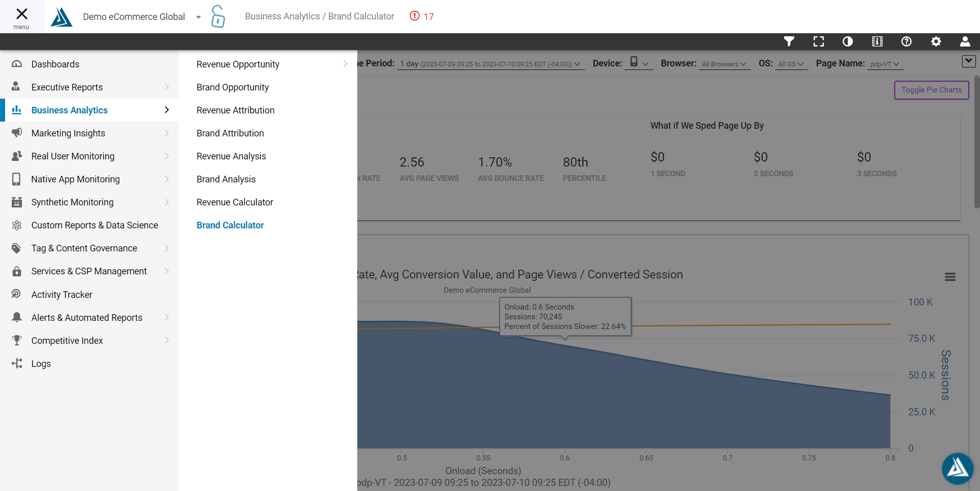Image resolution: width=980 pixels, height=491 pixels.
Task: Open the Browser All Browsers dropdown
Action: [x=724, y=64]
